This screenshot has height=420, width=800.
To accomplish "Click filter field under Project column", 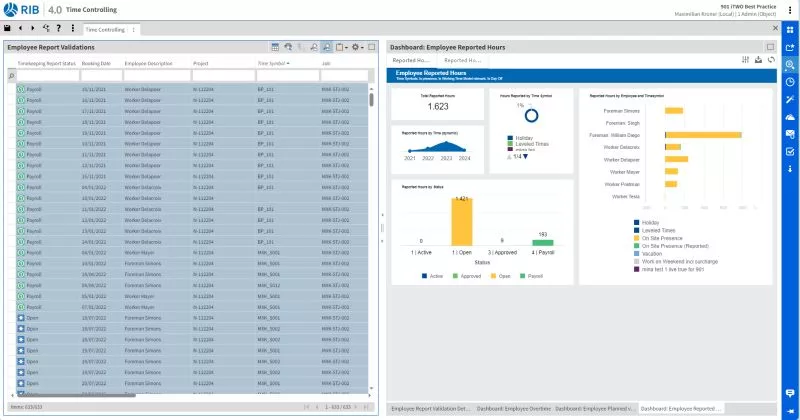I will [223, 76].
